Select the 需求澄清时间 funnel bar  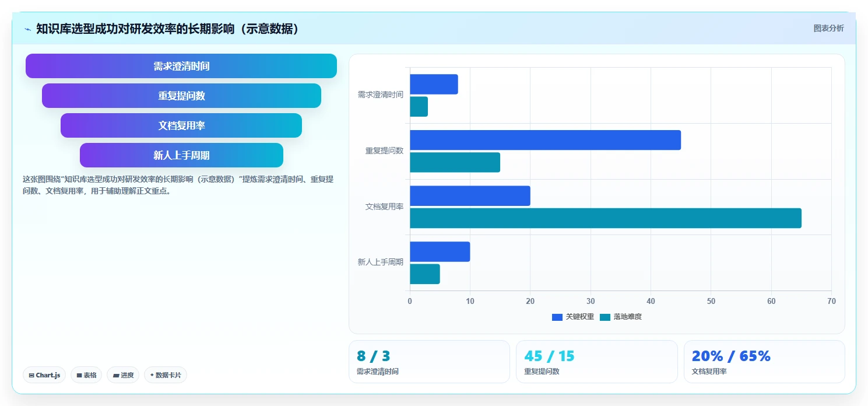point(181,66)
